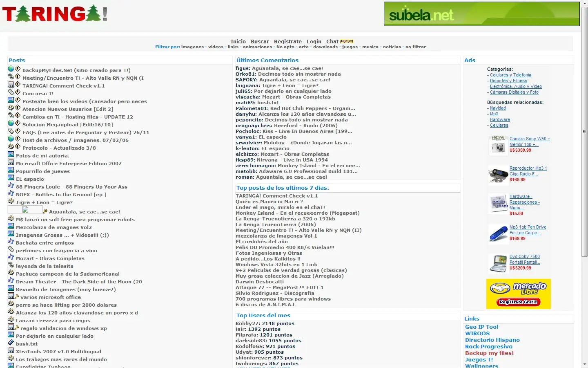Click music icon beside Bachata entre amigos

click(x=11, y=241)
